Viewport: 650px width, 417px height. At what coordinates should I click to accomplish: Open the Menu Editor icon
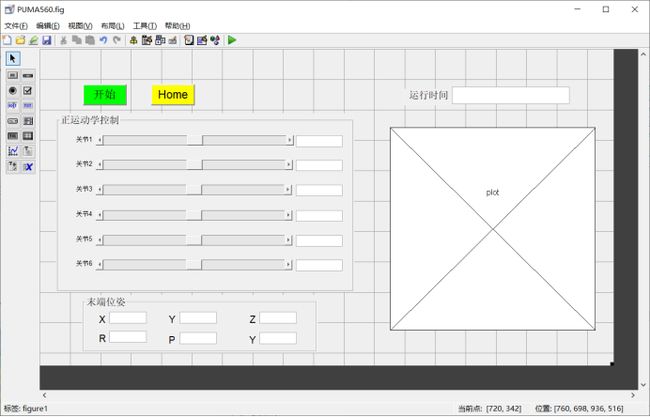click(147, 40)
